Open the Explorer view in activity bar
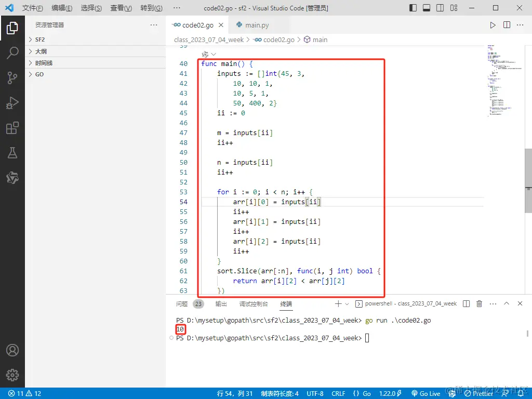Viewport: 532px width, 399px height. pos(12,28)
